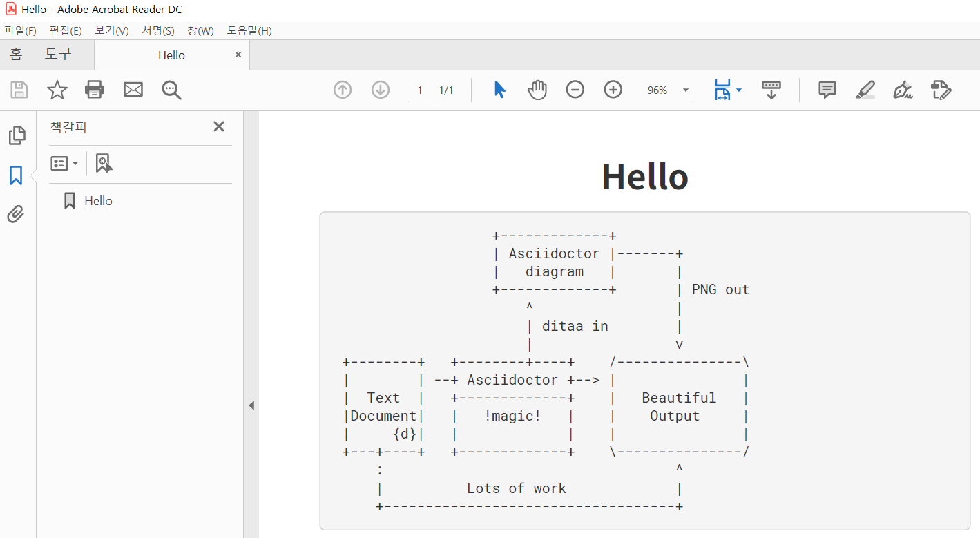
Task: Open the 파일(F) menu
Action: (20, 30)
